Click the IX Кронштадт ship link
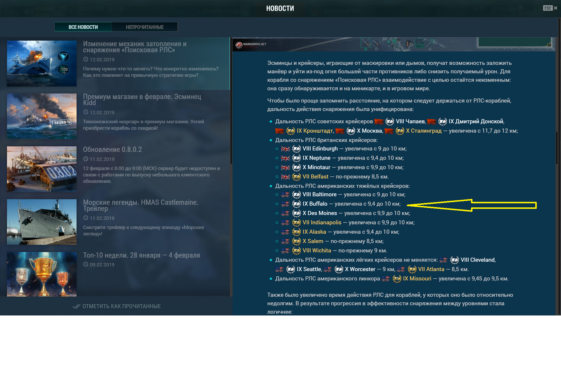The width and height of the screenshot is (561, 392). [315, 131]
